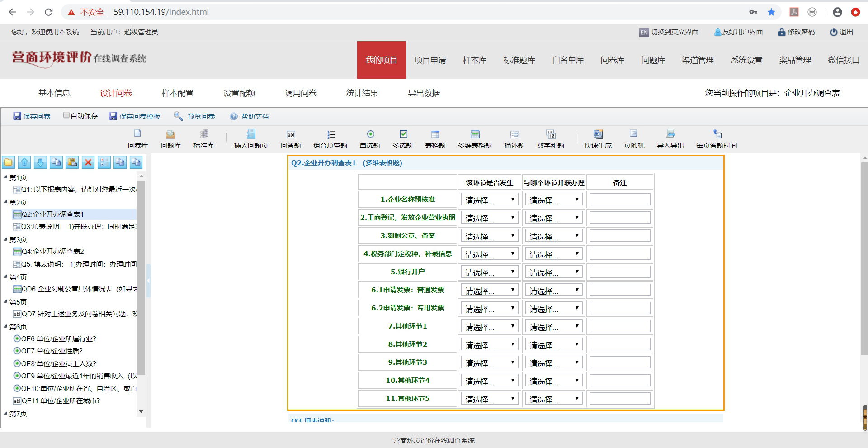The width and height of the screenshot is (868, 448).
Task: Click the 预览问卷 preview link
Action: click(x=195, y=117)
